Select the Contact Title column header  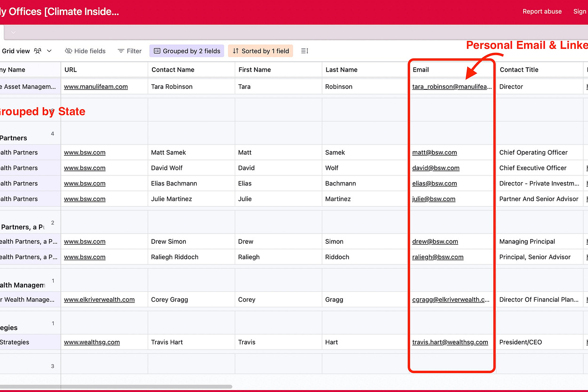point(540,70)
